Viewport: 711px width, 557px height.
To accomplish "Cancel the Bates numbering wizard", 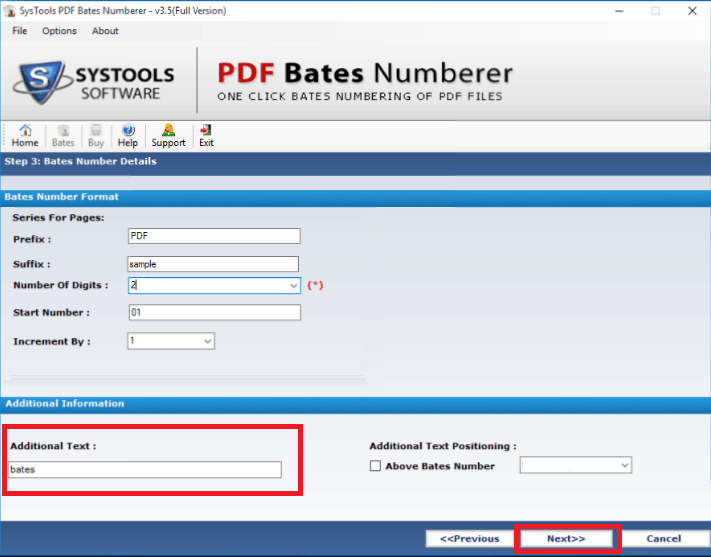I will (664, 539).
